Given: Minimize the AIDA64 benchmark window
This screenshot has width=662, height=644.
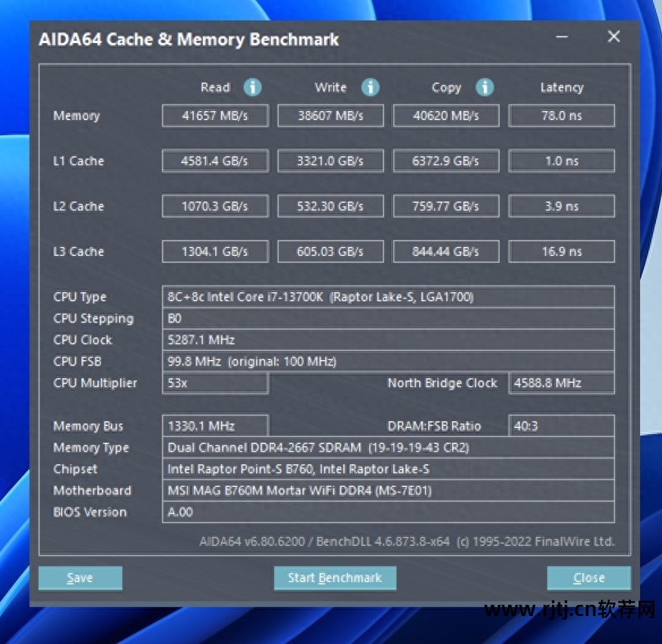Looking at the screenshot, I should (x=562, y=37).
